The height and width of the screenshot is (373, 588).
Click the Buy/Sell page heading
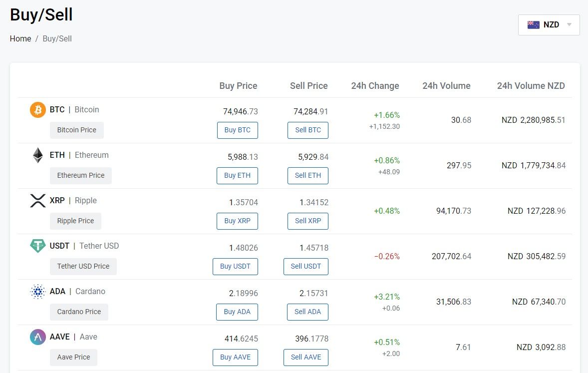[41, 15]
